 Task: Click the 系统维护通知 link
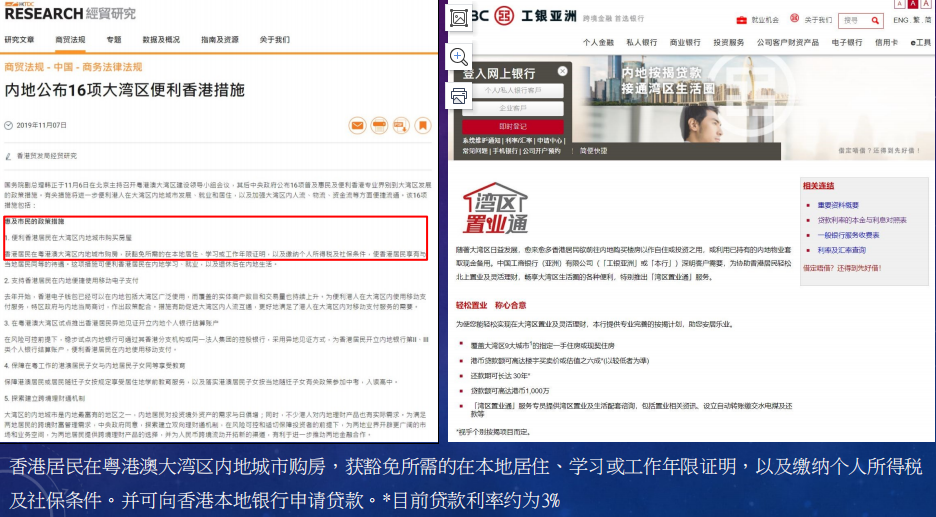click(x=481, y=141)
